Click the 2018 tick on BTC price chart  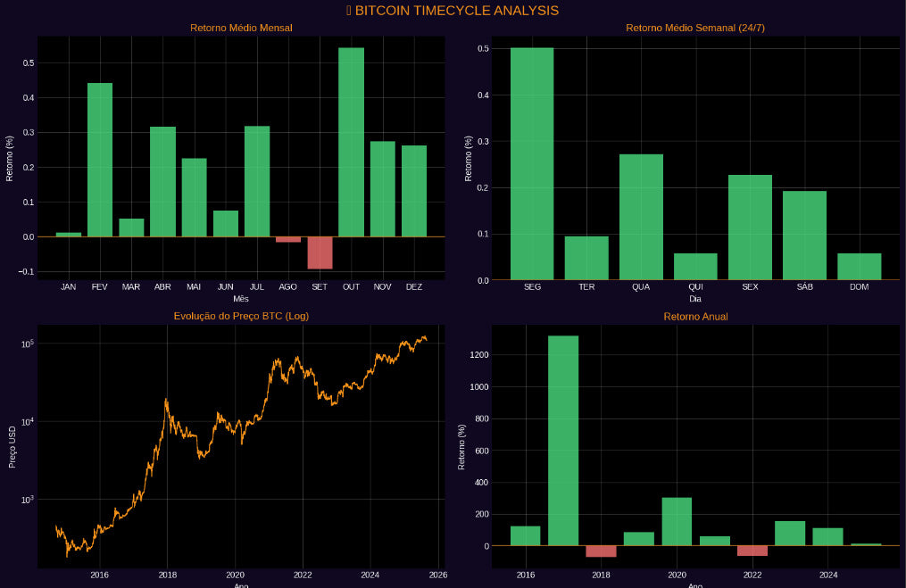click(x=167, y=576)
